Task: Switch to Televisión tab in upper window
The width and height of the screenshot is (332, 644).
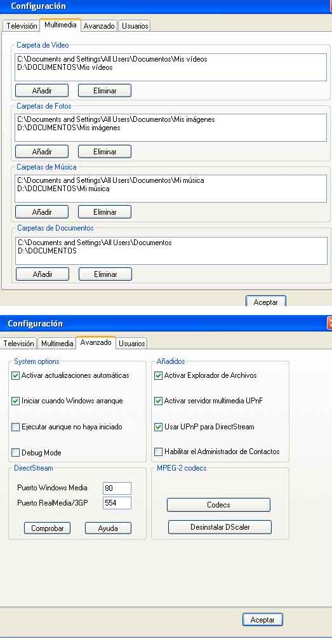Action: 22,25
